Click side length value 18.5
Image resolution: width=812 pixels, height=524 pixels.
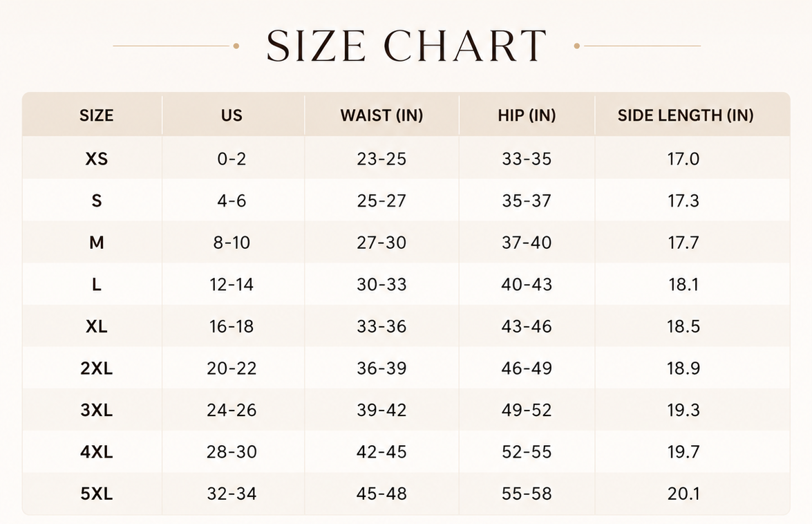[x=683, y=326]
